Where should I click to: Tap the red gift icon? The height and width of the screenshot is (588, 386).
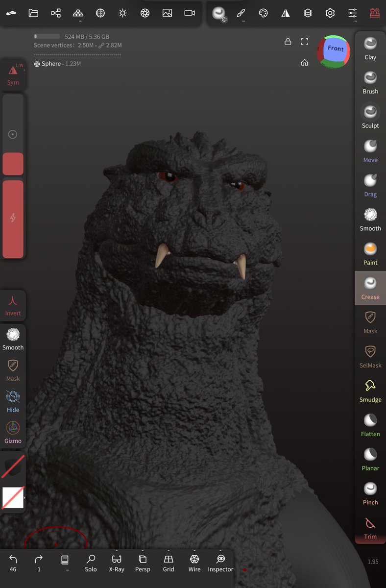(x=375, y=13)
